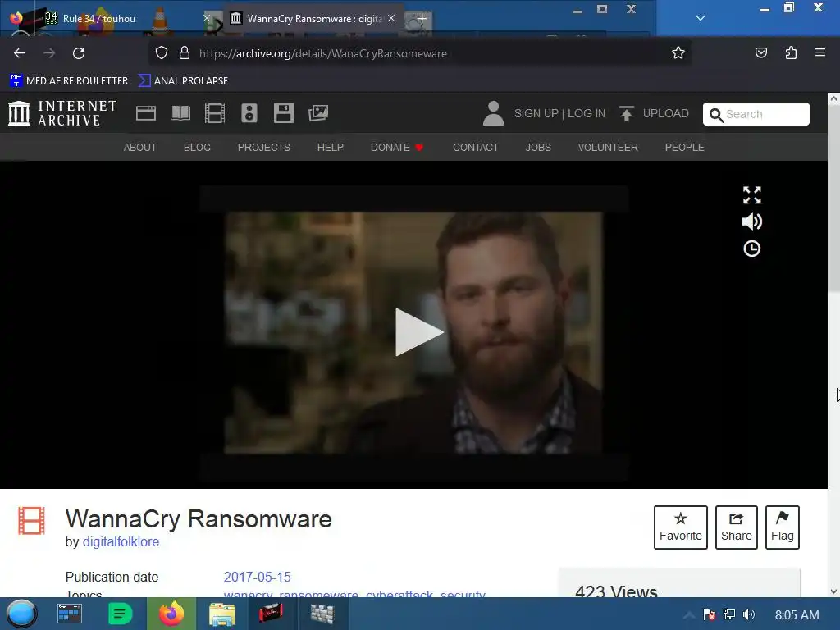
Task: Close the WannaCry Ransomware tab
Action: pyautogui.click(x=391, y=19)
